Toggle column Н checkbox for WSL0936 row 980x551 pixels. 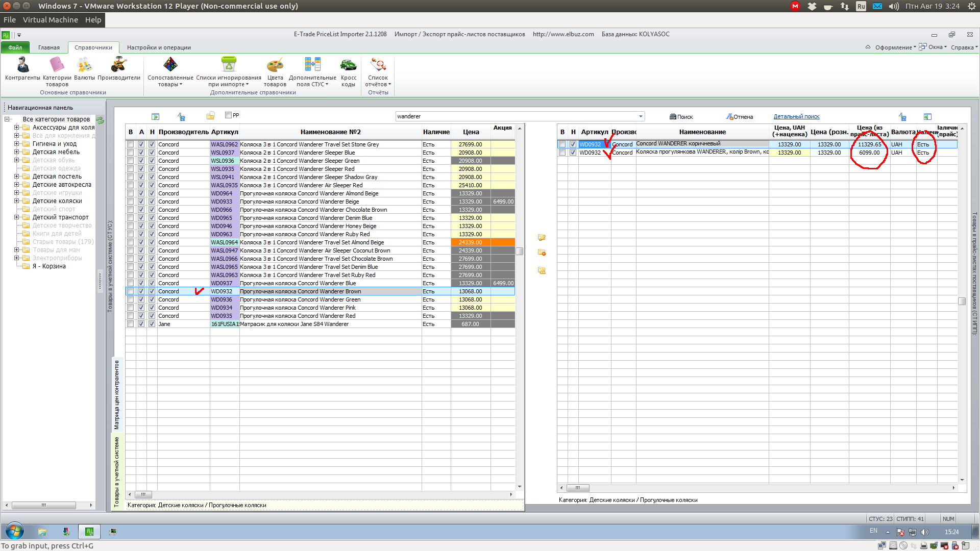152,161
